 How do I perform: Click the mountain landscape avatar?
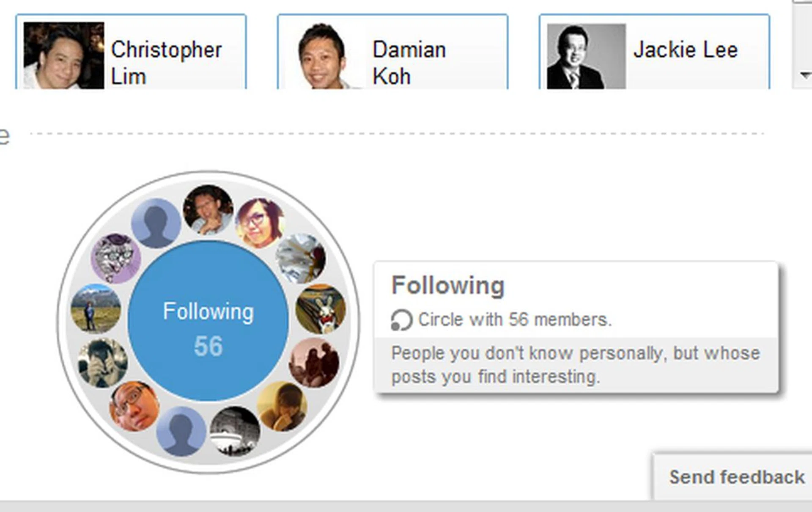(x=96, y=308)
